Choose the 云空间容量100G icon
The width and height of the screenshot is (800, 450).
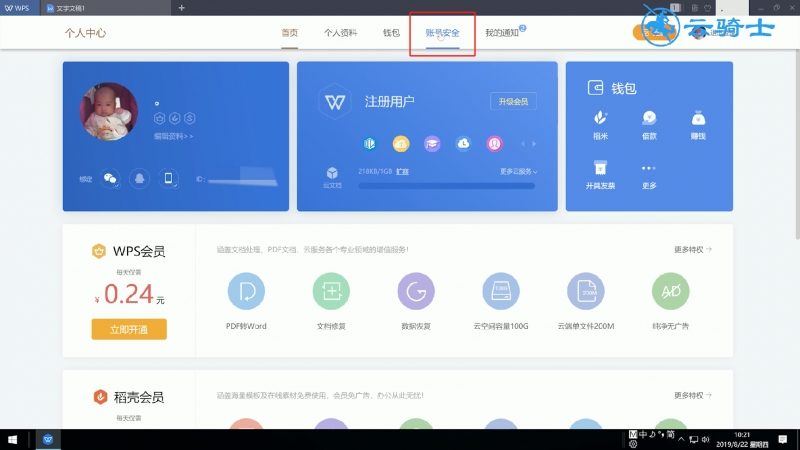coord(501,291)
